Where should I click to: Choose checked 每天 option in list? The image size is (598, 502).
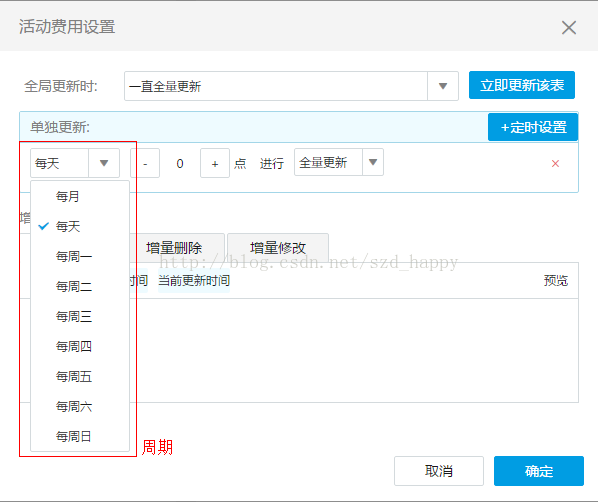click(80, 226)
